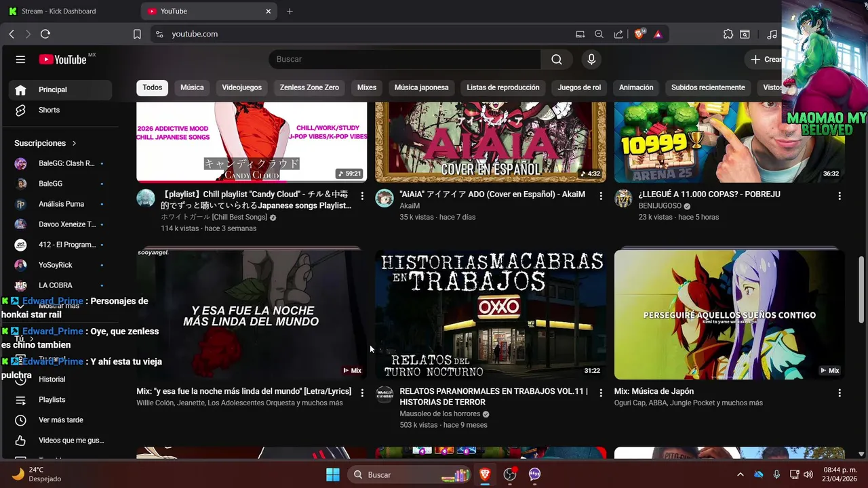
Task: Open BENIJUGOSO channel link
Action: click(x=660, y=206)
